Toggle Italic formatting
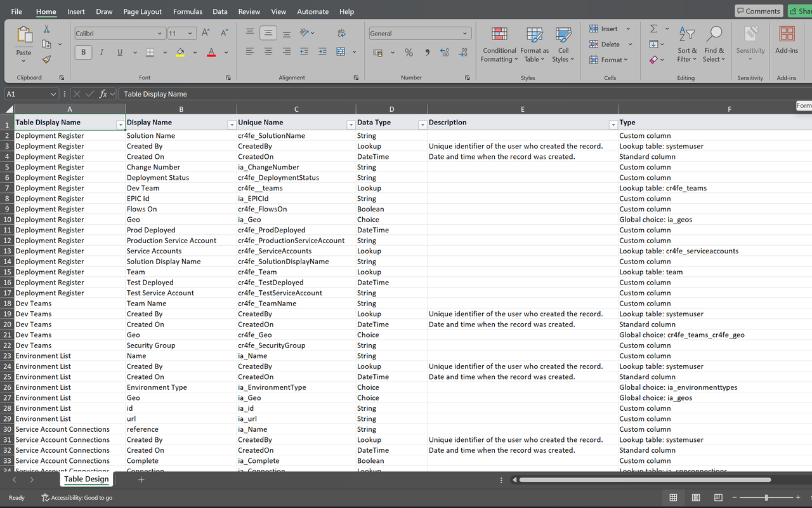Screen dimensions: 812x508 (x=101, y=52)
